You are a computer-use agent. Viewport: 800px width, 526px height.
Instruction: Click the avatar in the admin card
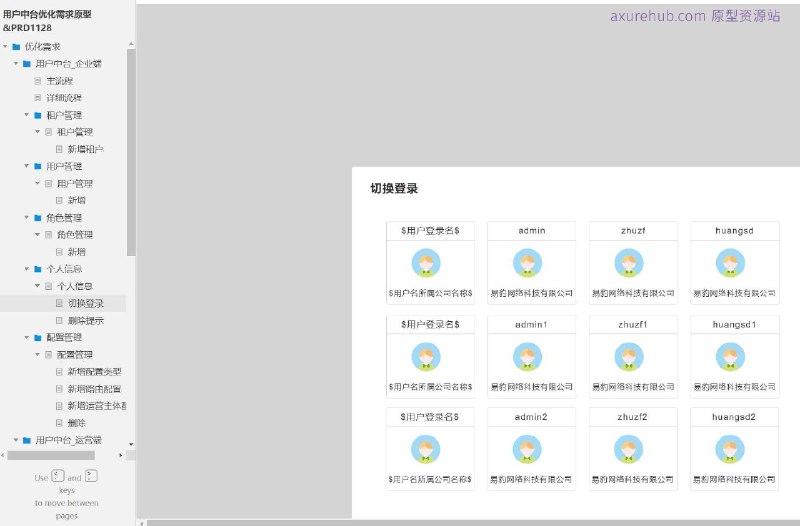527,263
